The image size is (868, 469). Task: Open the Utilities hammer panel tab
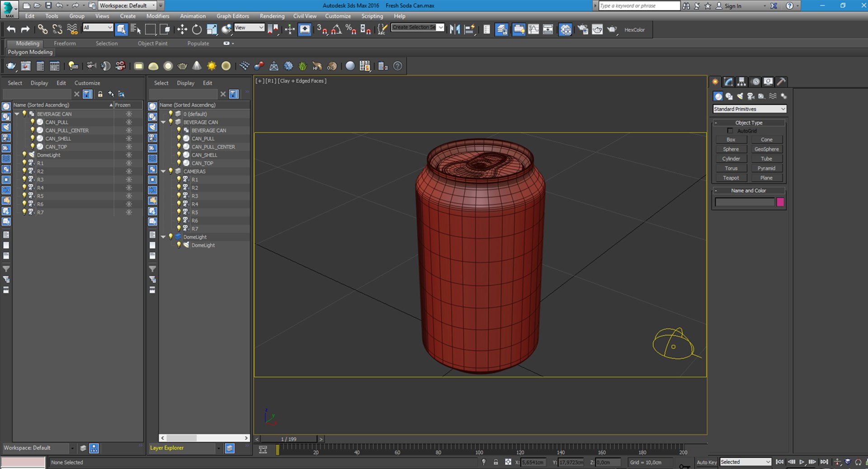781,82
